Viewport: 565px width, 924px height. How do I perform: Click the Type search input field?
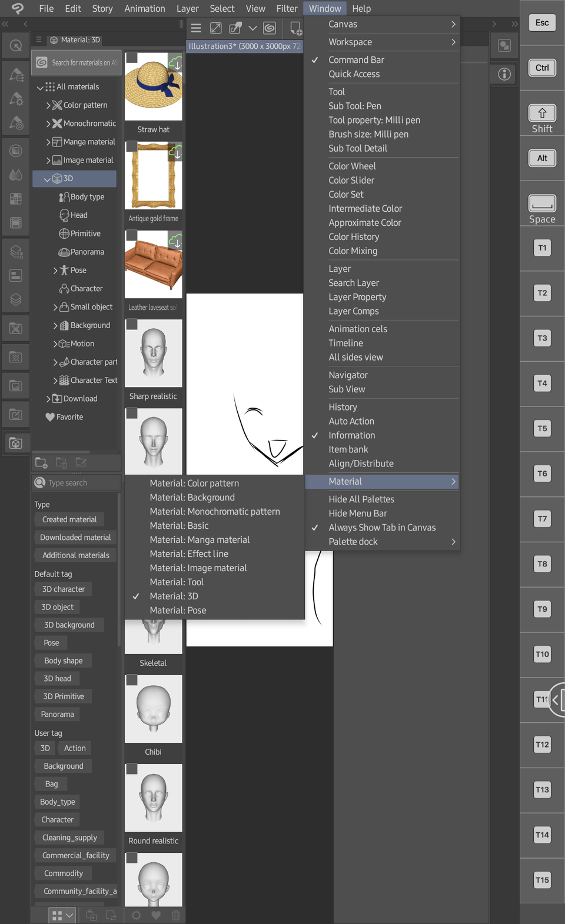77,483
